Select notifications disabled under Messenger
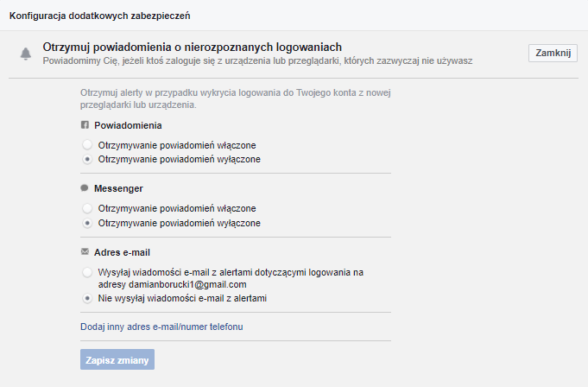Screen dimensions: 588x387 [x=87, y=223]
